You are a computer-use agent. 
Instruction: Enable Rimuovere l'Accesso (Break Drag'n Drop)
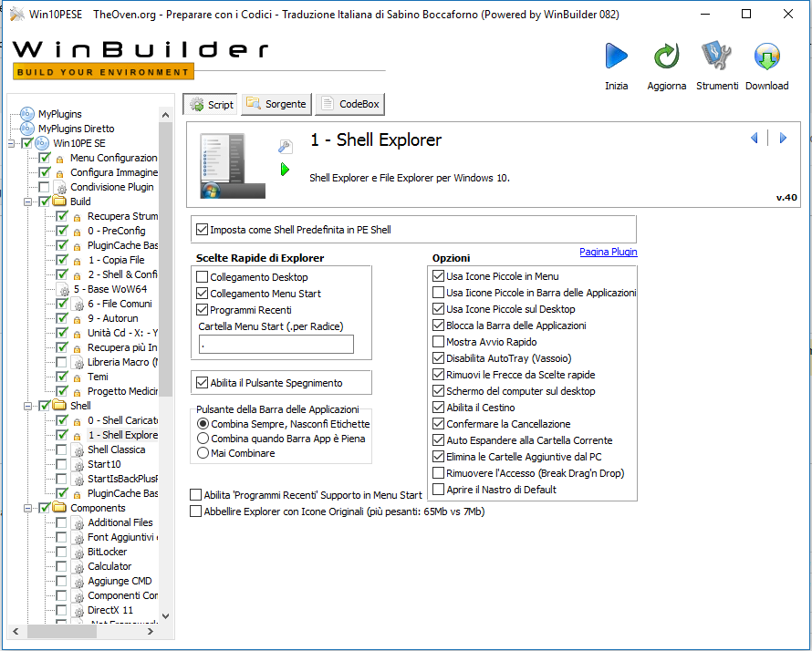(438, 473)
